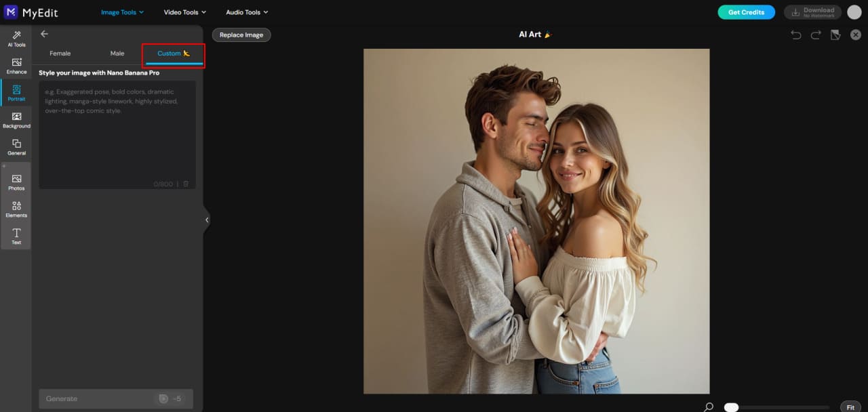The height and width of the screenshot is (412, 868).
Task: Collapse the left side panel
Action: pos(207,220)
